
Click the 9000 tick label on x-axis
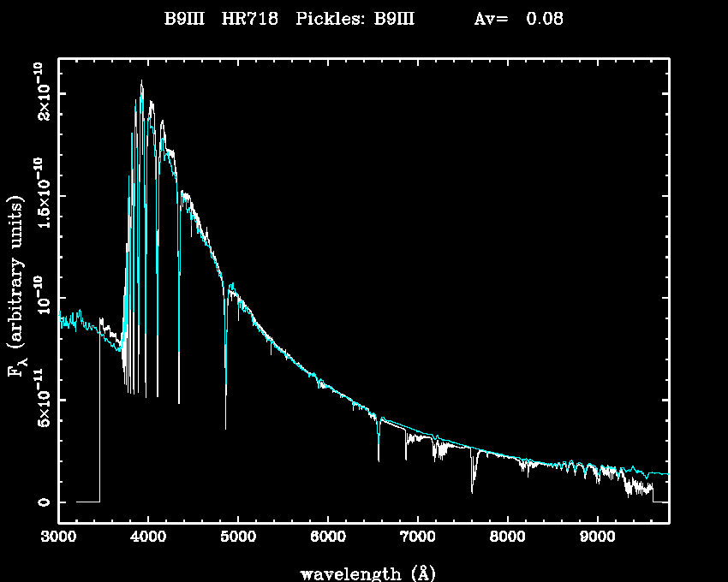(x=598, y=537)
